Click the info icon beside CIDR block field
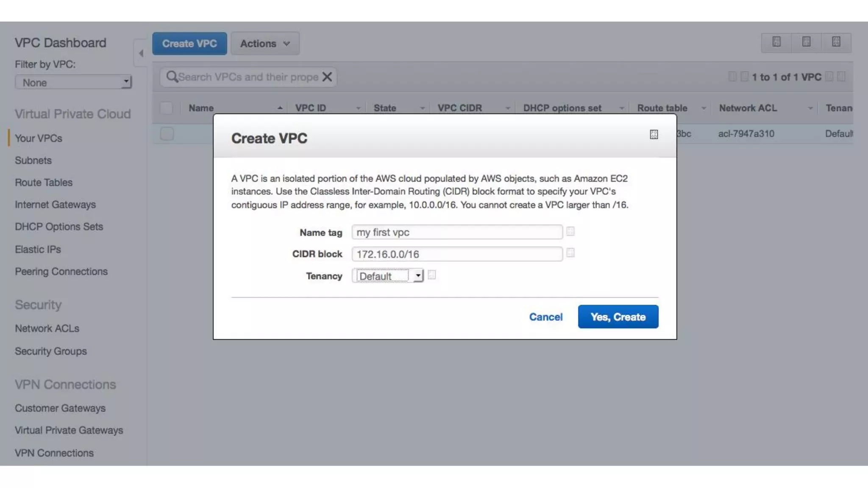This screenshot has width=868, height=488. 570,253
